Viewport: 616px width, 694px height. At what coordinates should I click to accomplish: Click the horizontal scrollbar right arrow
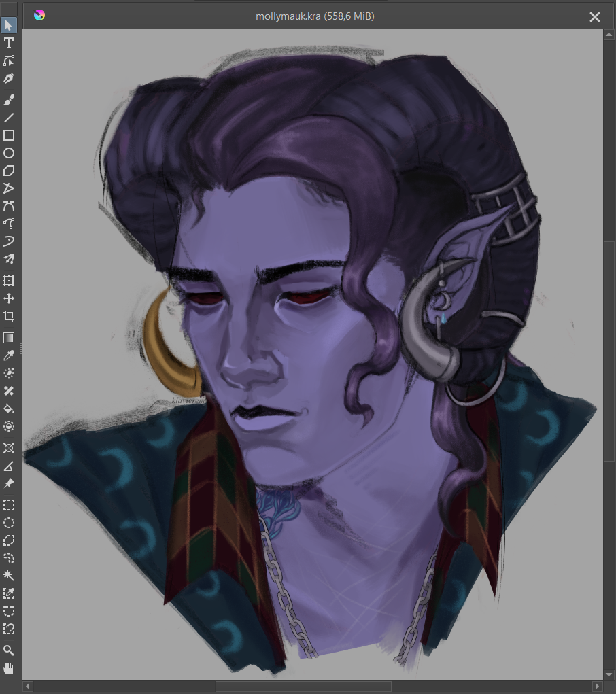(x=597, y=687)
